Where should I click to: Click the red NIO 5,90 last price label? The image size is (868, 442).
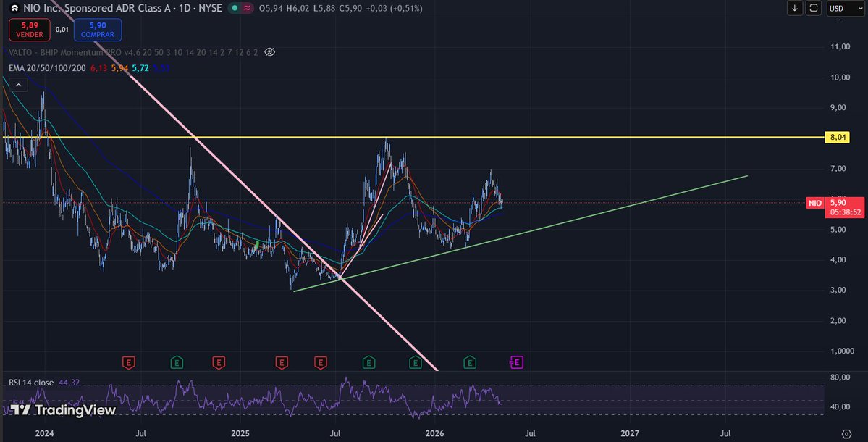836,203
